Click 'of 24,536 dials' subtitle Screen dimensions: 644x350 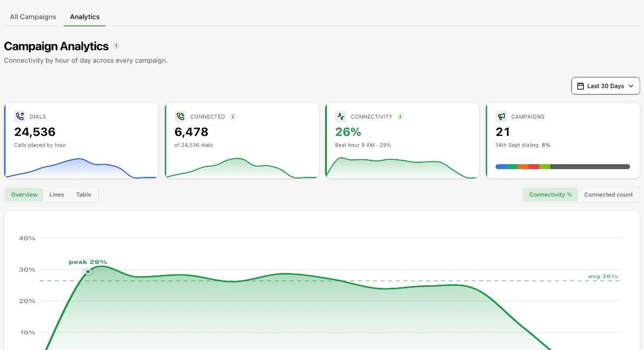194,145
